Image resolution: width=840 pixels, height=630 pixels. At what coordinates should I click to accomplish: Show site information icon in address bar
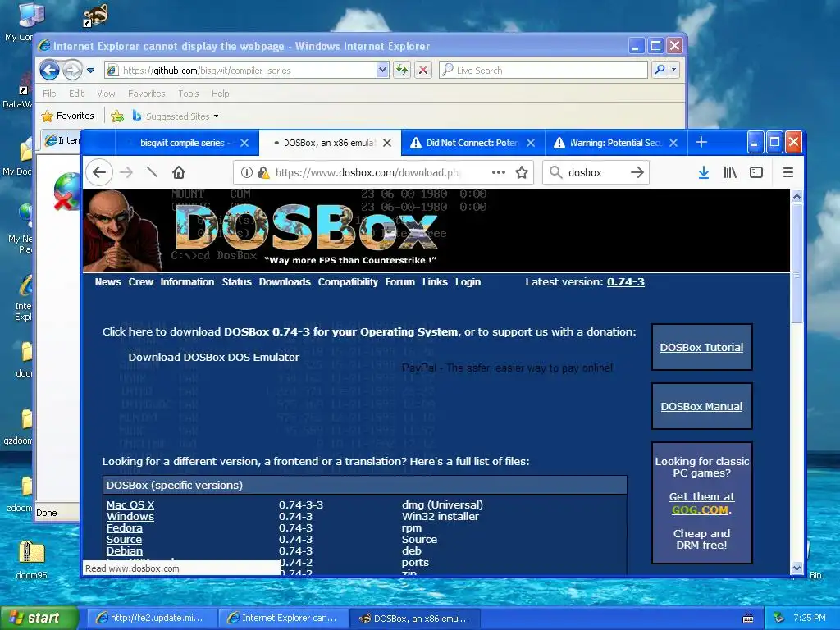pyautogui.click(x=246, y=172)
